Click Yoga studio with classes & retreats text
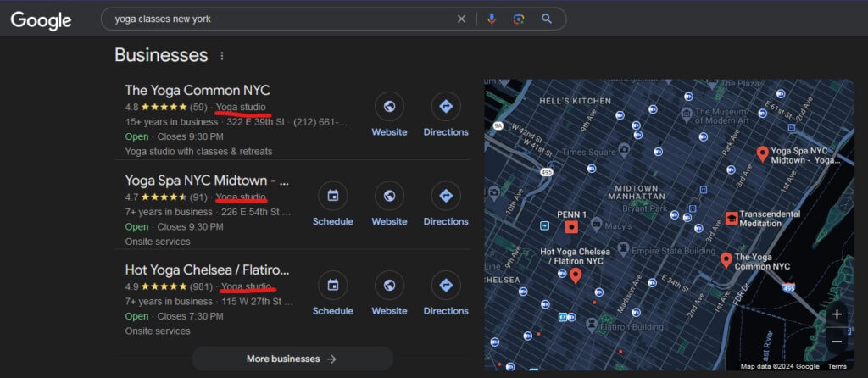 coord(198,151)
